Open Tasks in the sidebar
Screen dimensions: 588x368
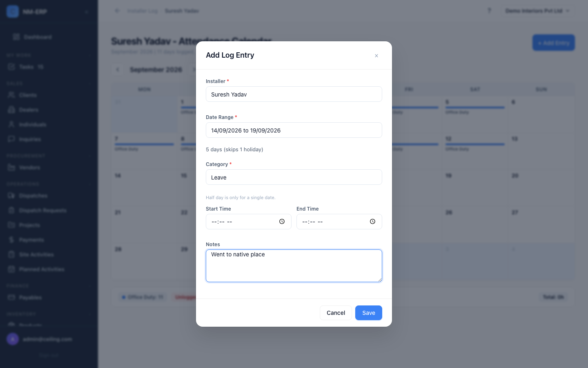49,67
